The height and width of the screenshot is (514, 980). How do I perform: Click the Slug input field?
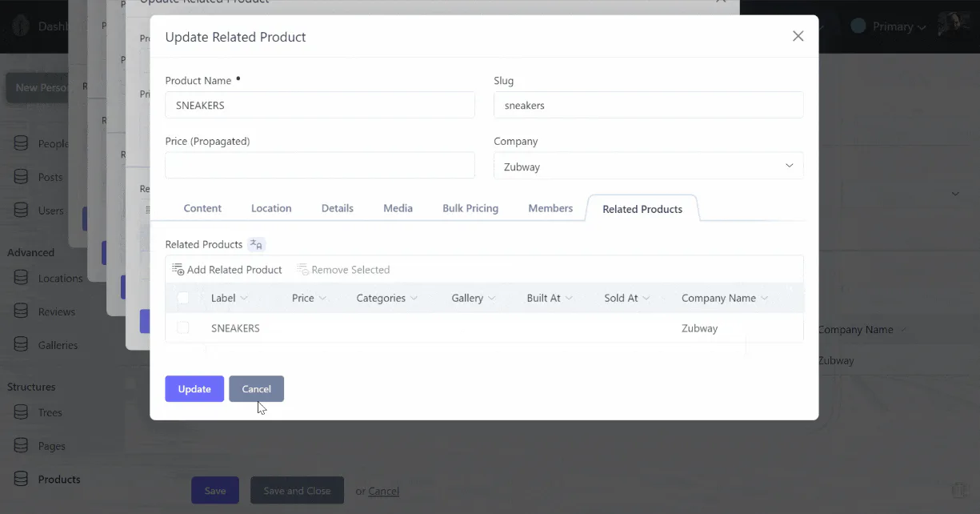pyautogui.click(x=649, y=105)
